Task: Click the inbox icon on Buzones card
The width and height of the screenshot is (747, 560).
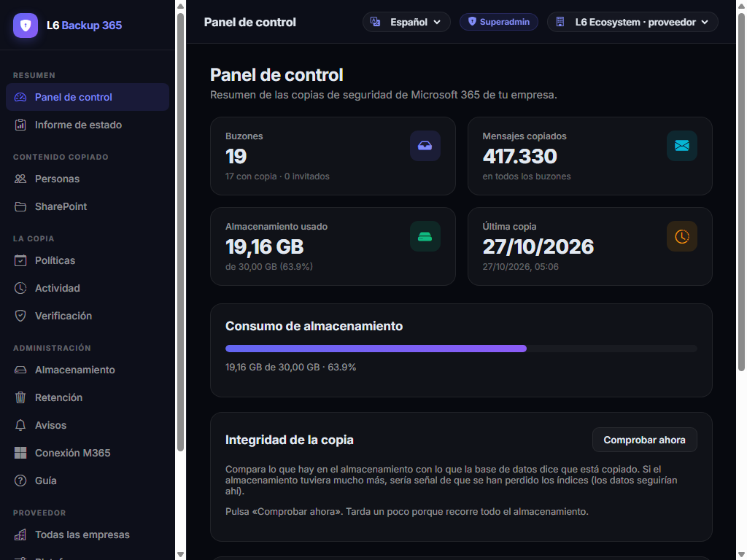Action: (425, 146)
